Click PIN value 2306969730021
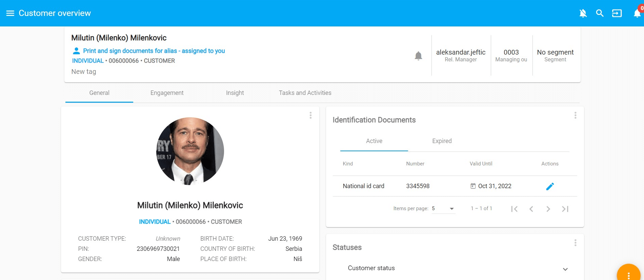This screenshot has width=644, height=280. (158, 249)
